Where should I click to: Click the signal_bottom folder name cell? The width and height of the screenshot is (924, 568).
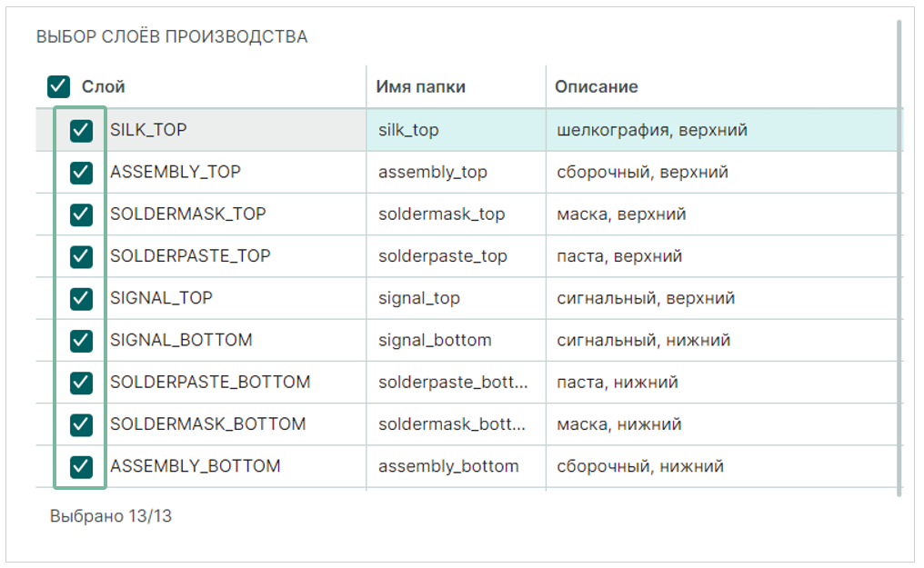(x=435, y=341)
